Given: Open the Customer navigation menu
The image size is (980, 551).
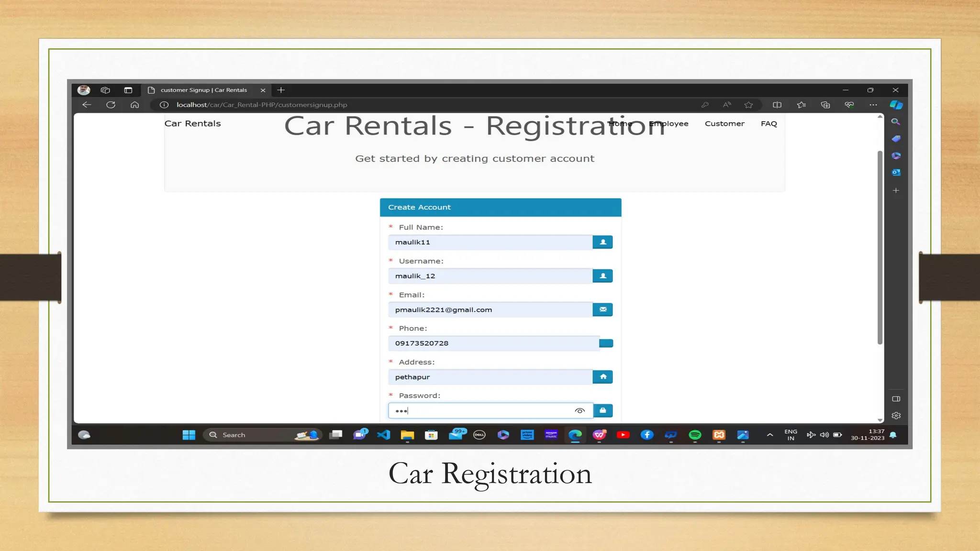Looking at the screenshot, I should click(x=724, y=123).
